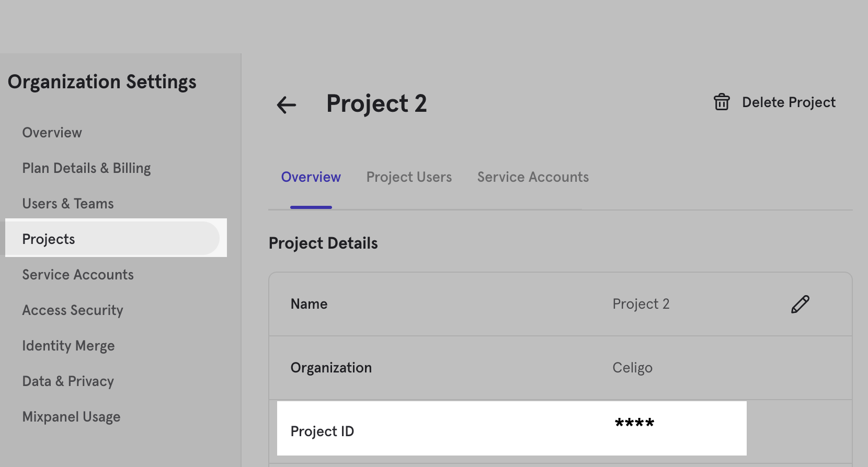This screenshot has width=868, height=467.
Task: Switch to the Project Users tab
Action: click(x=409, y=177)
